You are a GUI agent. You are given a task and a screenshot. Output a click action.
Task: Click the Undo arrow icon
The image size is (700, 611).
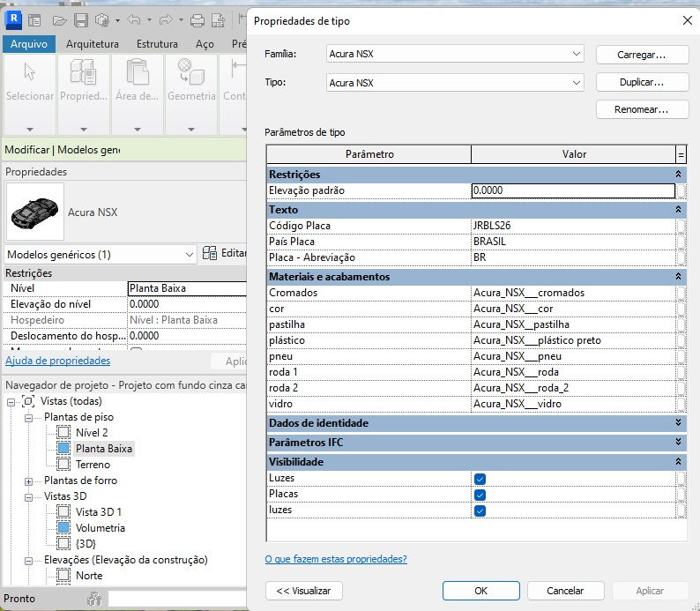tap(133, 19)
